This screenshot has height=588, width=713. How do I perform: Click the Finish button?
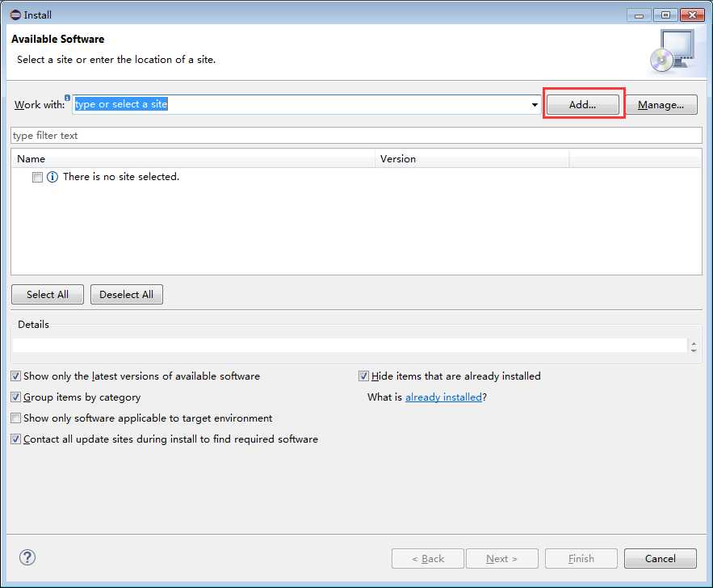click(x=581, y=558)
